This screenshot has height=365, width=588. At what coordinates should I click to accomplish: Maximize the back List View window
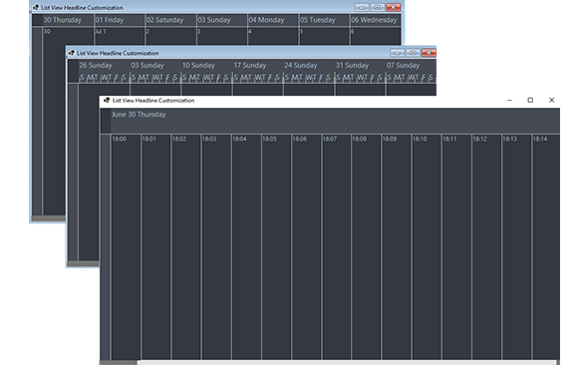pyautogui.click(x=378, y=7)
